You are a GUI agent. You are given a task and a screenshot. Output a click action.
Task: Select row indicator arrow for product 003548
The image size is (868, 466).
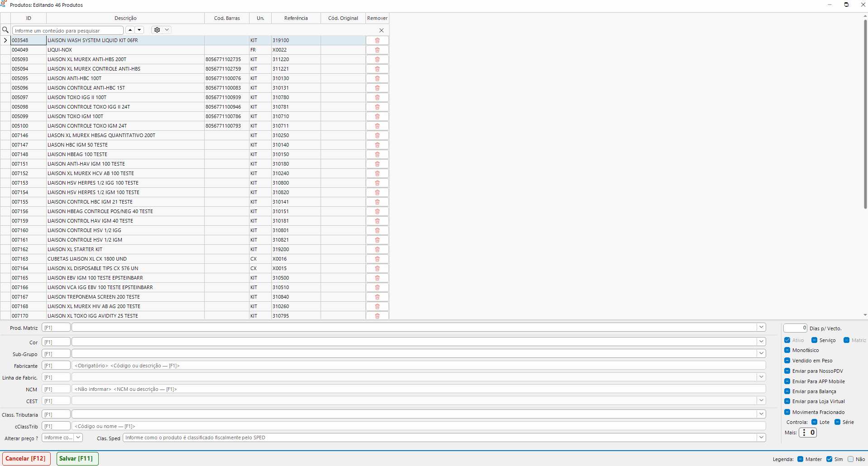5,40
